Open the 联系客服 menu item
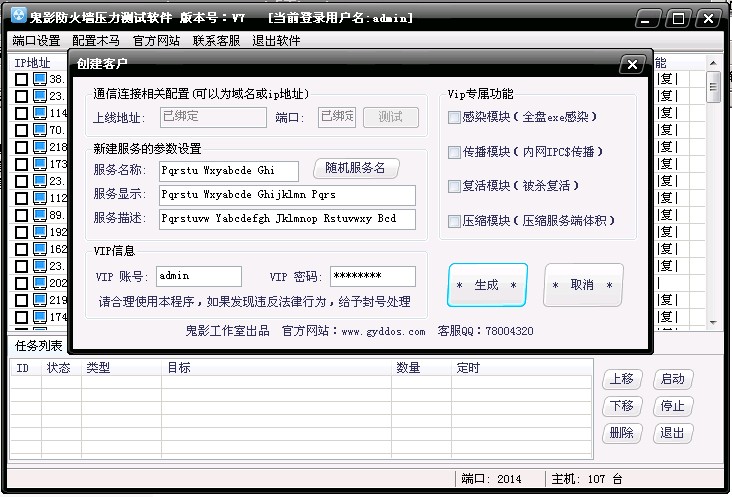The width and height of the screenshot is (732, 497). point(216,41)
